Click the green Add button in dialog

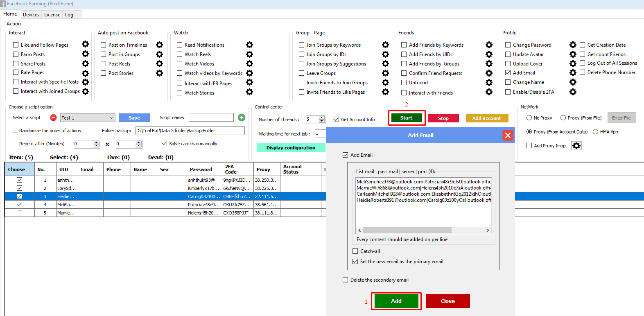tap(396, 301)
